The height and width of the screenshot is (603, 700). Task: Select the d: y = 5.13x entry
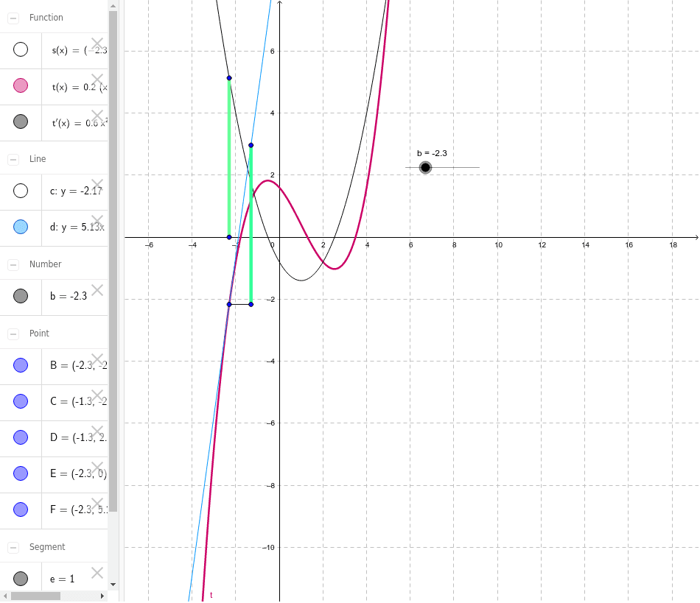[x=77, y=228]
